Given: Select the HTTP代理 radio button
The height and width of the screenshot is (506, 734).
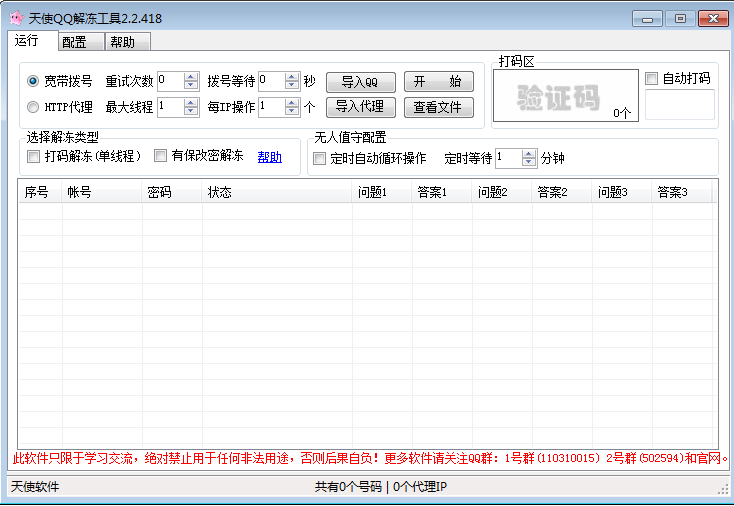Looking at the screenshot, I should (33, 107).
